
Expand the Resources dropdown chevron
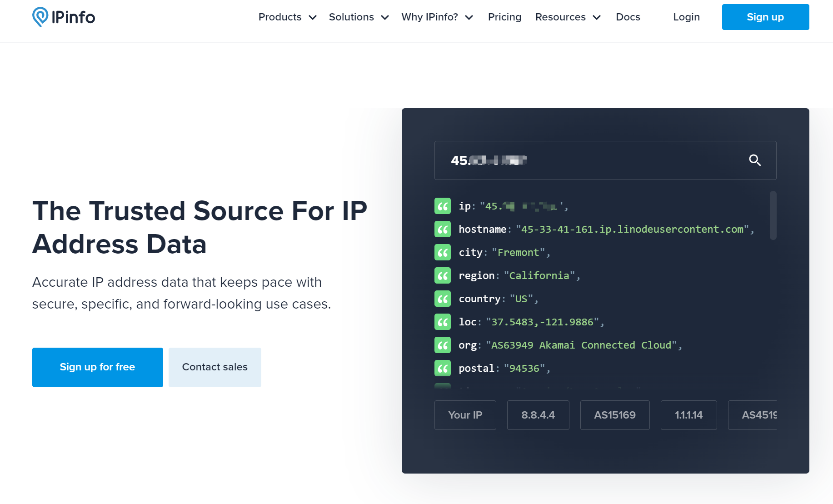coord(597,17)
